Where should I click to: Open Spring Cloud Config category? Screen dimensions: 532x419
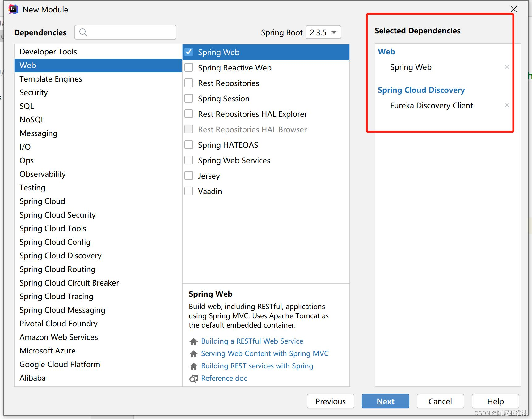tap(98, 242)
